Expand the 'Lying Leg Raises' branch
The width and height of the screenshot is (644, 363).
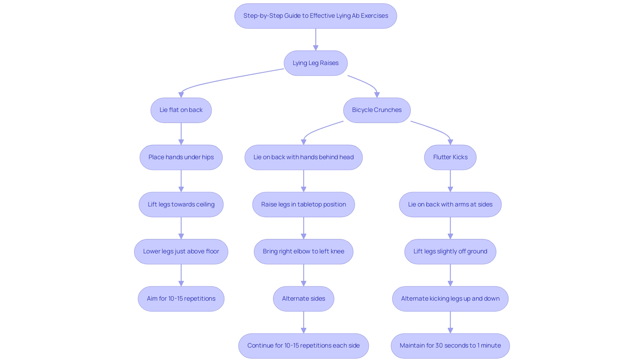[x=316, y=63]
